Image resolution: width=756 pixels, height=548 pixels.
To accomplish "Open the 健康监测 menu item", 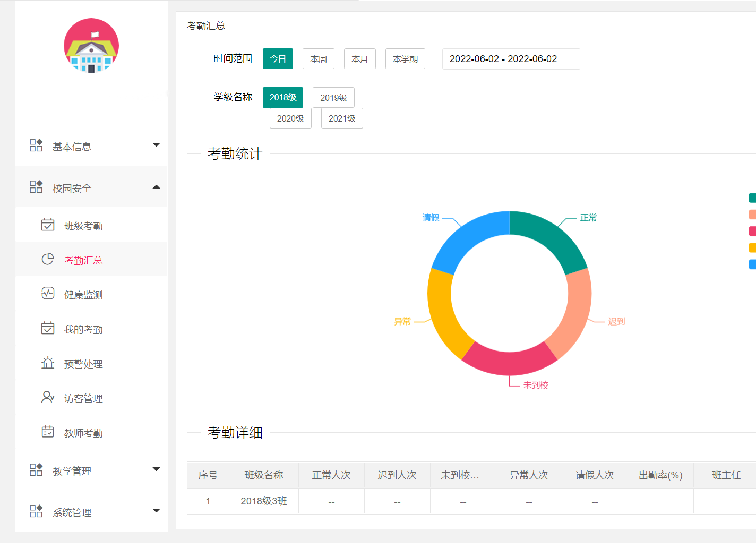I will point(83,295).
